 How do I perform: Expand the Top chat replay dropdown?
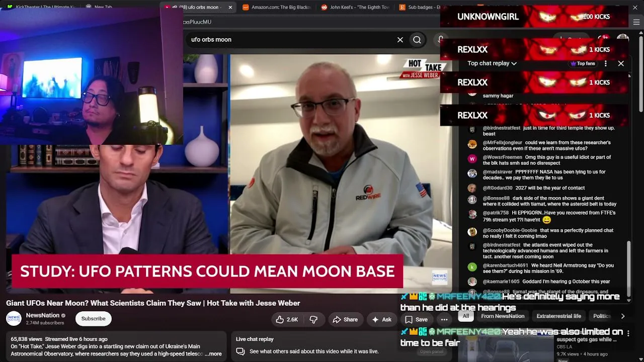(492, 63)
